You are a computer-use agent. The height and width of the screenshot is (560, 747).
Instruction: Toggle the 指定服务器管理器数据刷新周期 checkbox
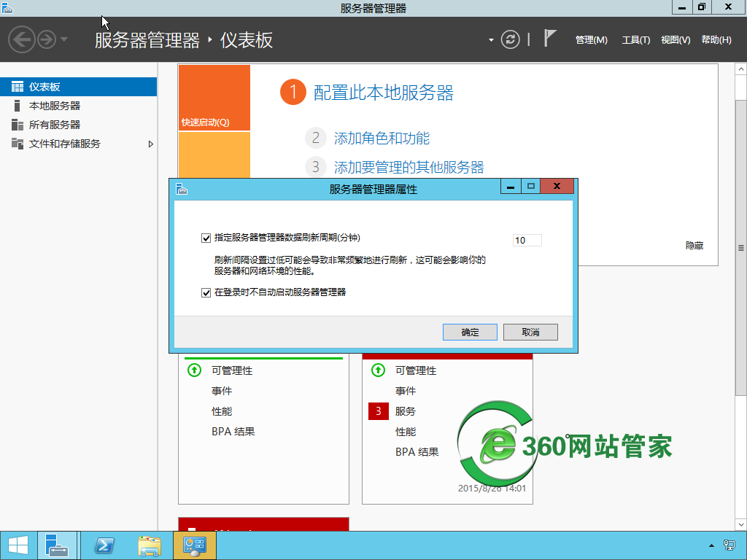tap(206, 238)
